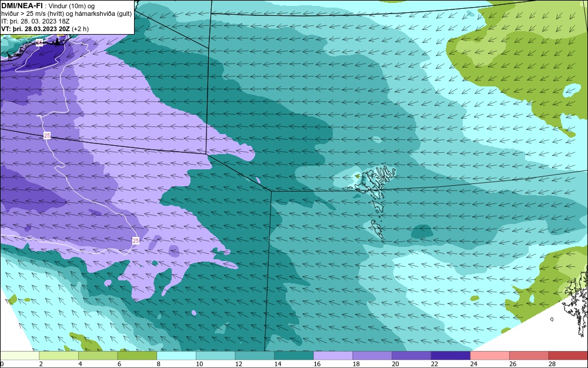Click the 'IT: þri. 28. 03. 2023 18Z' line
Image resolution: width=588 pixels, height=368 pixels.
click(x=35, y=21)
